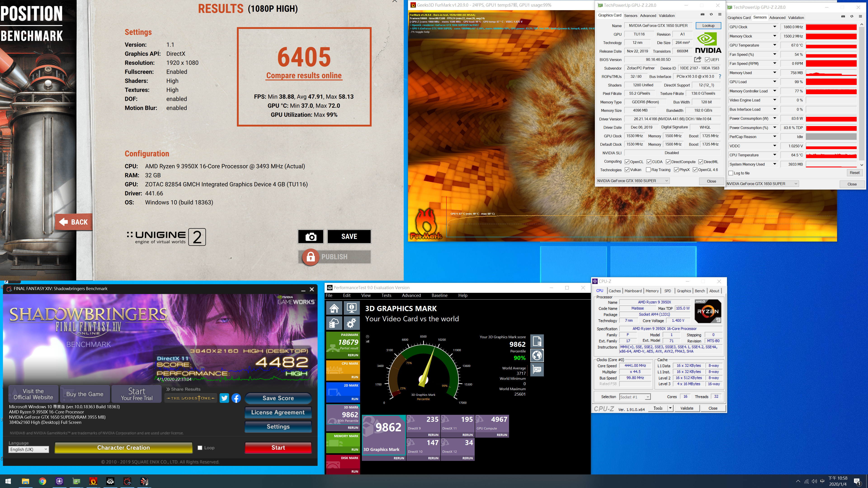This screenshot has width=868, height=488.
Task: Click the Facebook share icon
Action: (x=236, y=398)
